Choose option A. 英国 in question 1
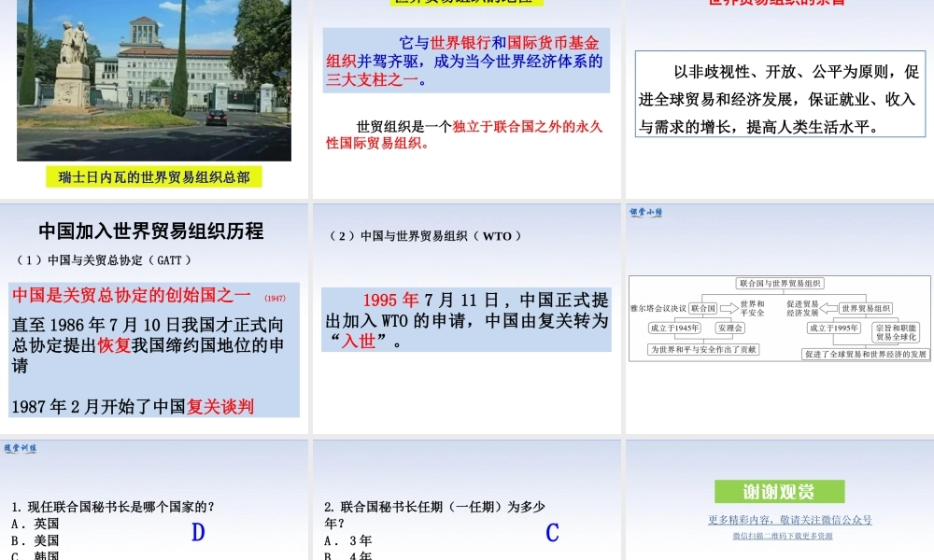Viewport: 934px width, 560px height. 35,524
